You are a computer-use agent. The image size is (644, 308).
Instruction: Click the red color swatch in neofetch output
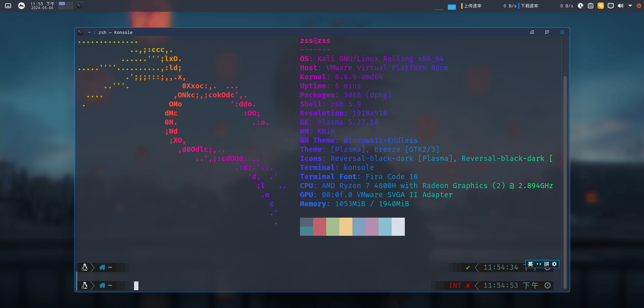(x=319, y=227)
